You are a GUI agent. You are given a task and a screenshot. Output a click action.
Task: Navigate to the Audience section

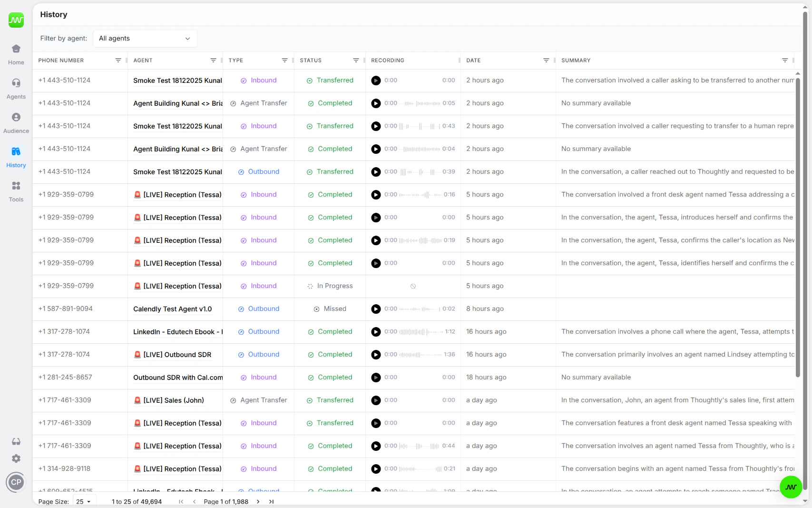[x=16, y=121]
